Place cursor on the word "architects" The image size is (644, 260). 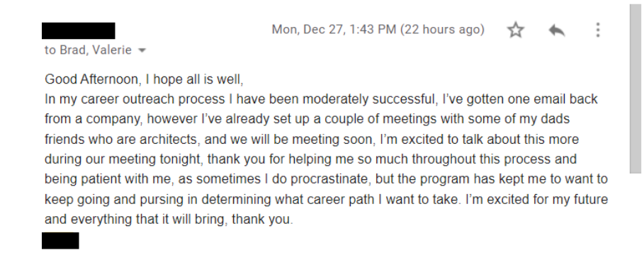tap(169, 140)
